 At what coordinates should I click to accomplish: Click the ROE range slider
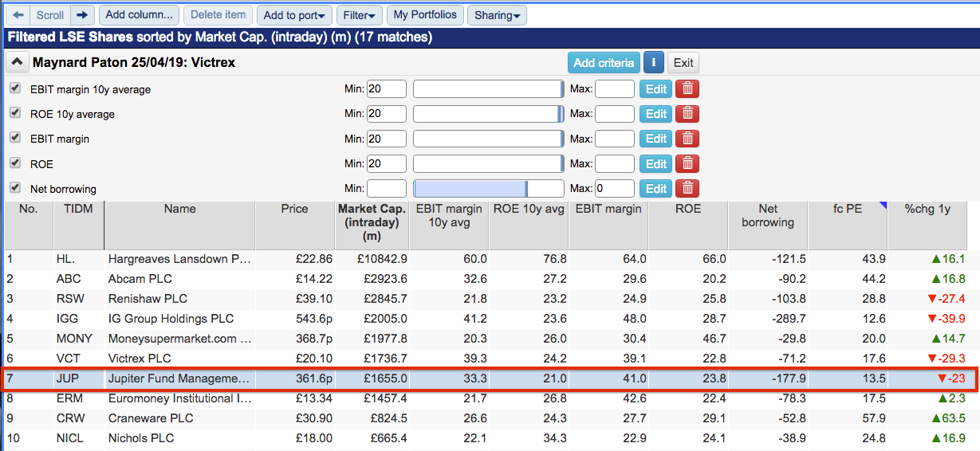(x=488, y=164)
